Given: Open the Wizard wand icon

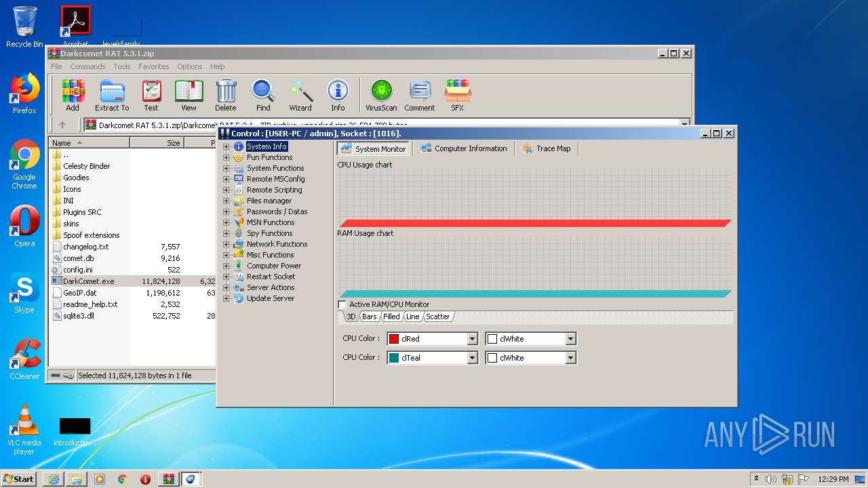Looking at the screenshot, I should pyautogui.click(x=300, y=95).
